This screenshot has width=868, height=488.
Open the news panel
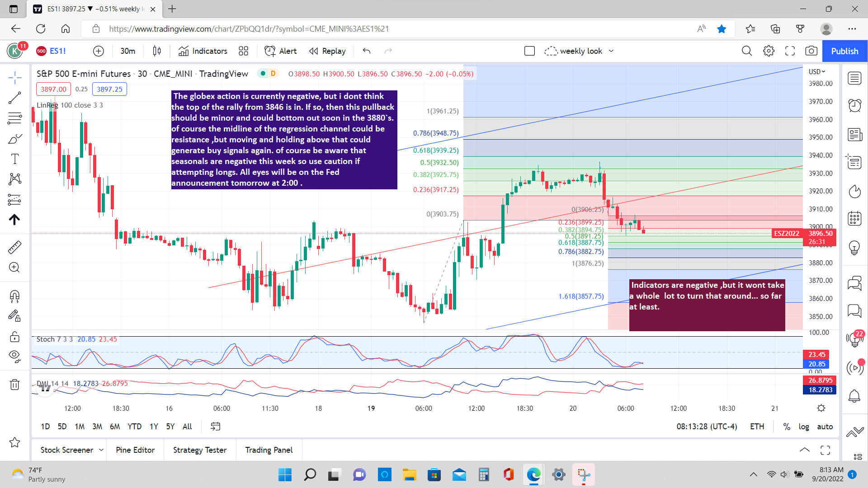854,135
